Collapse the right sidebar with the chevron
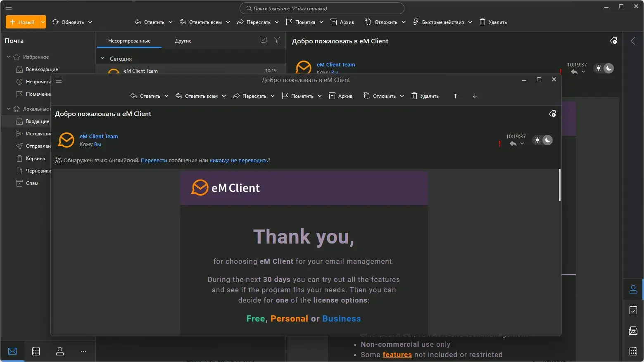644x362 pixels. [x=633, y=41]
